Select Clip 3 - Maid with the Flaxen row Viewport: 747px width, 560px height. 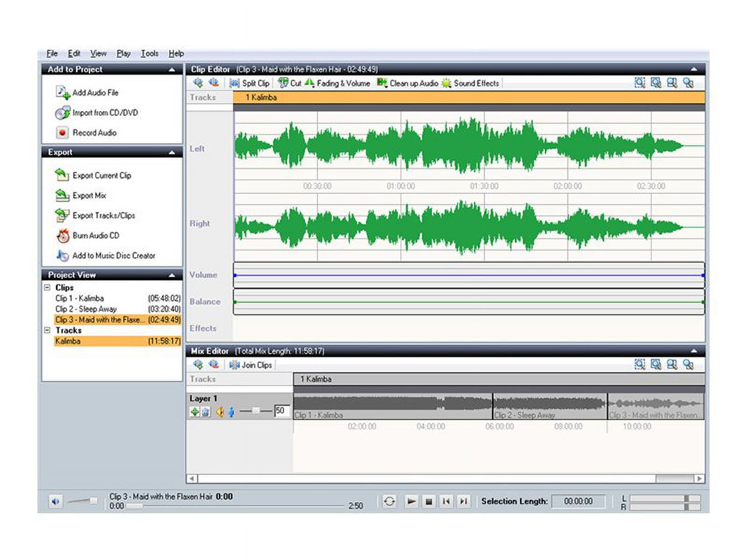118,320
